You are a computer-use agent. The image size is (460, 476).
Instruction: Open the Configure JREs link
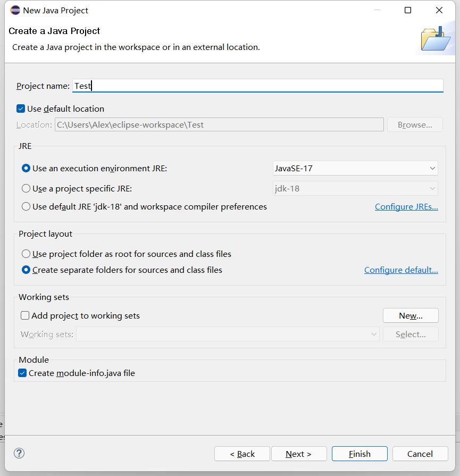pyautogui.click(x=406, y=206)
